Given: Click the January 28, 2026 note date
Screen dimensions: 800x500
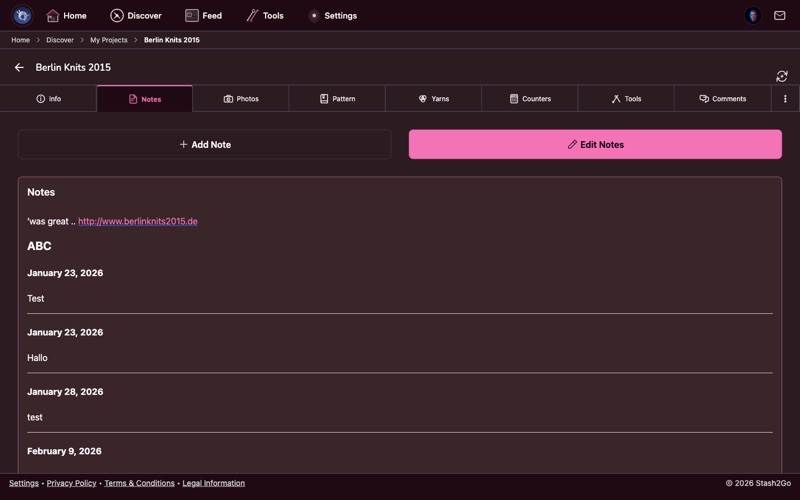Looking at the screenshot, I should click(x=65, y=392).
